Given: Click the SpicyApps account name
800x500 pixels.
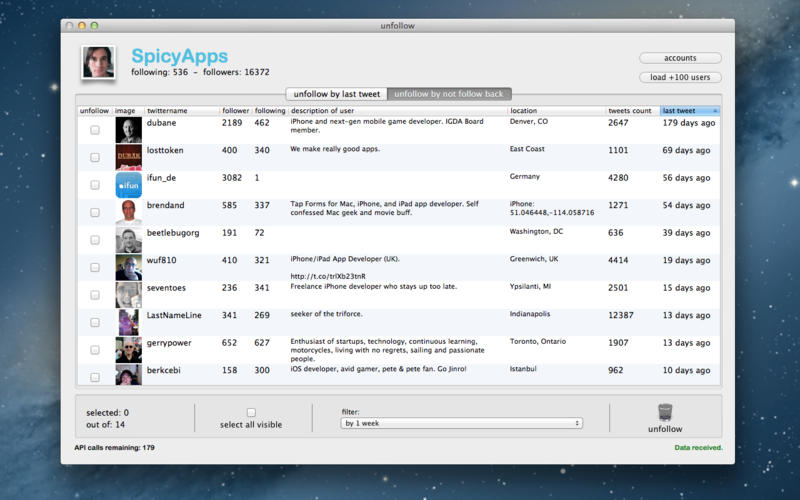Looking at the screenshot, I should (x=180, y=56).
